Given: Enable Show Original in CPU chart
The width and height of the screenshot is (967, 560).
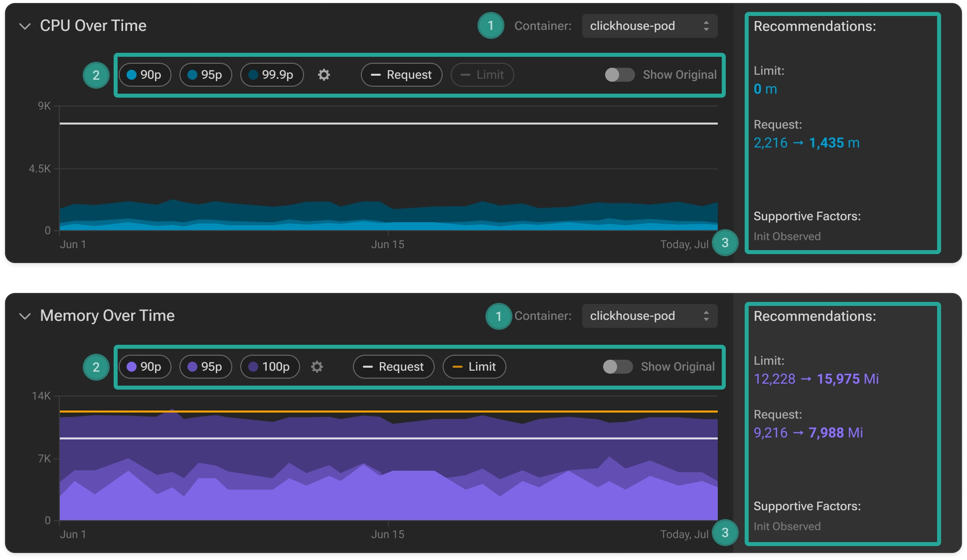Looking at the screenshot, I should pyautogui.click(x=620, y=75).
